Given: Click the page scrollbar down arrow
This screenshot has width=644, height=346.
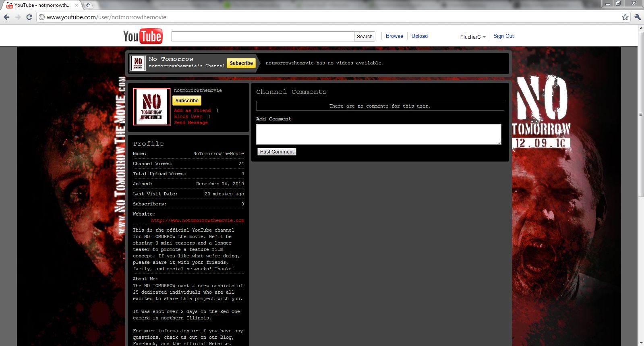Looking at the screenshot, I should [641, 343].
